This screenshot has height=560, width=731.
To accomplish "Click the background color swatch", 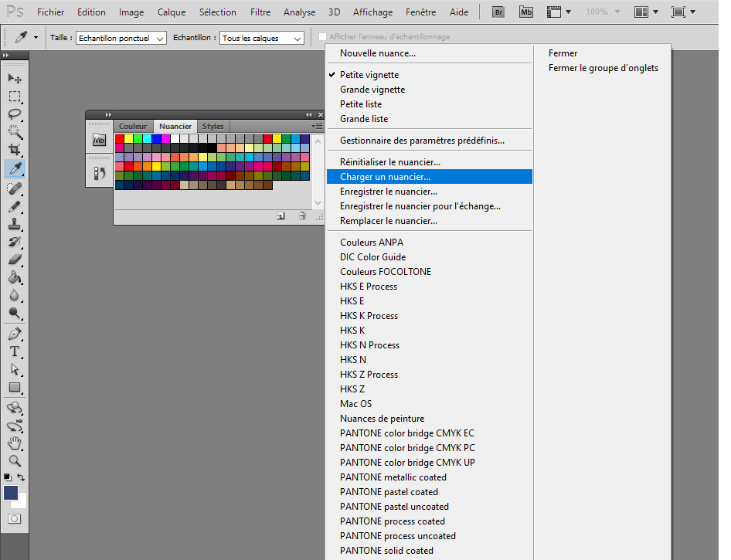I will (x=22, y=503).
